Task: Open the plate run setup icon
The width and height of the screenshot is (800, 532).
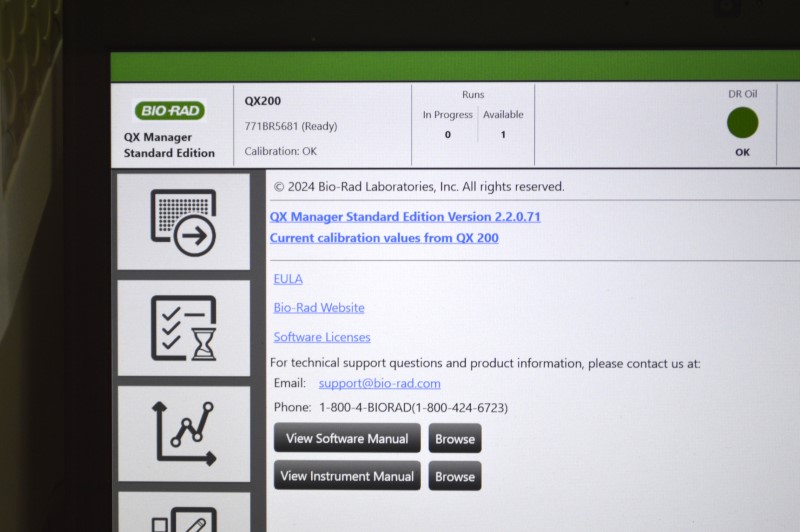Action: tap(183, 222)
